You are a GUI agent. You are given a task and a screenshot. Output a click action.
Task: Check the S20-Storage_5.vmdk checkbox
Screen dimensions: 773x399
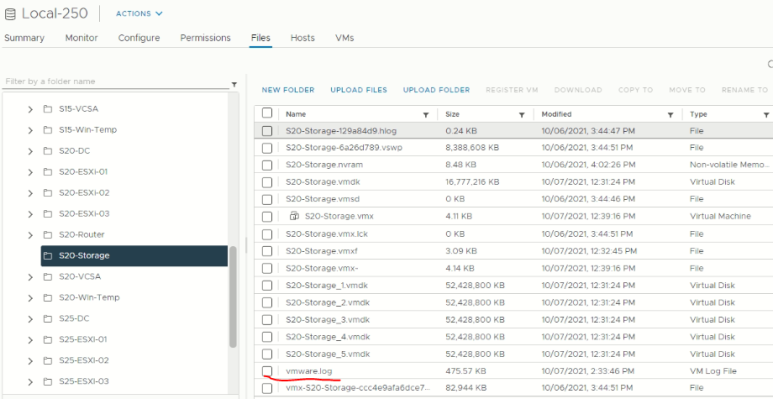coord(267,354)
